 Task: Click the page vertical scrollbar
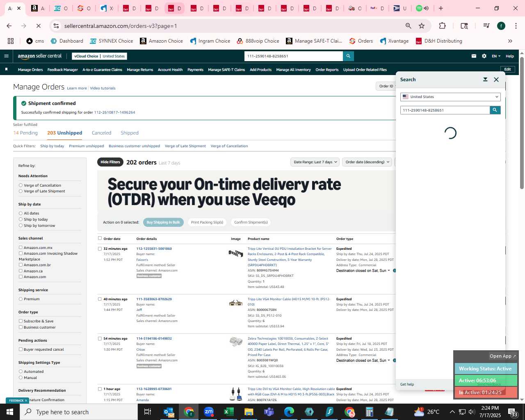pyautogui.click(x=522, y=123)
